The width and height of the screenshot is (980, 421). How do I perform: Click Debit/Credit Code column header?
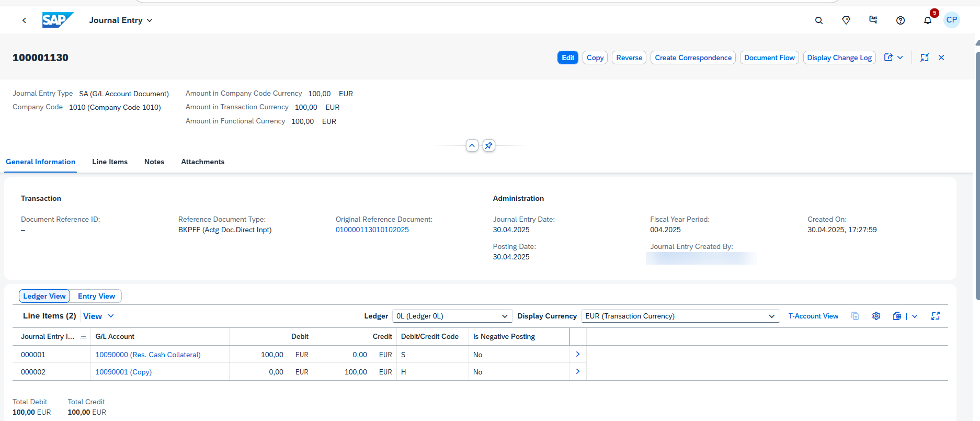coord(432,336)
